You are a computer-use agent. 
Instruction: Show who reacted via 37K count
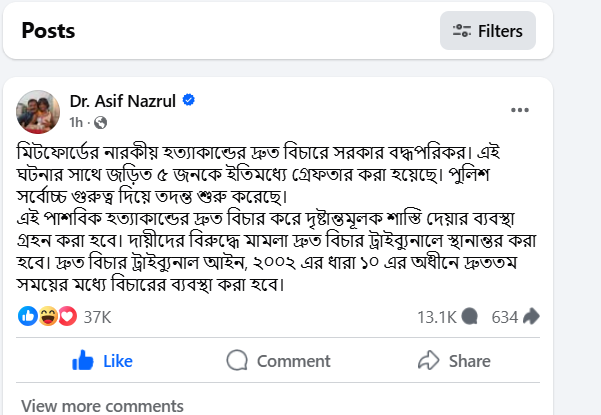97,316
